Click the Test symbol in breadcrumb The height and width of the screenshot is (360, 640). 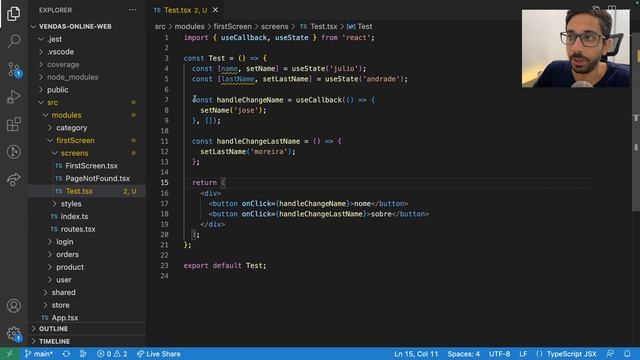click(x=360, y=27)
